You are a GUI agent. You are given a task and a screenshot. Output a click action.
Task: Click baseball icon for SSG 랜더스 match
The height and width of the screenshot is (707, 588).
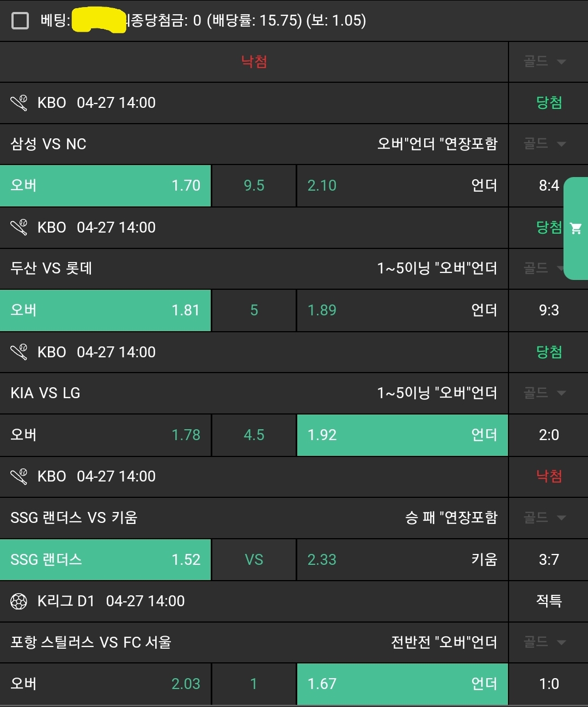(x=19, y=477)
